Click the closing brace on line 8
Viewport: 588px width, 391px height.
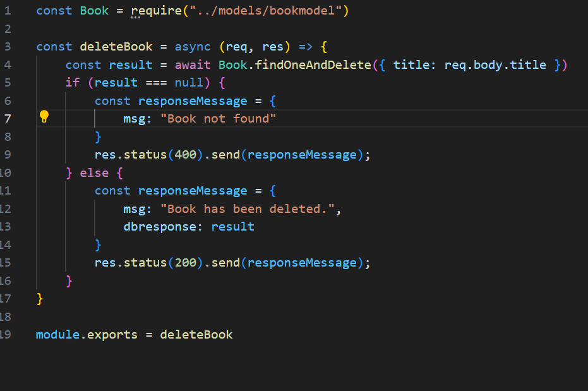[98, 136]
